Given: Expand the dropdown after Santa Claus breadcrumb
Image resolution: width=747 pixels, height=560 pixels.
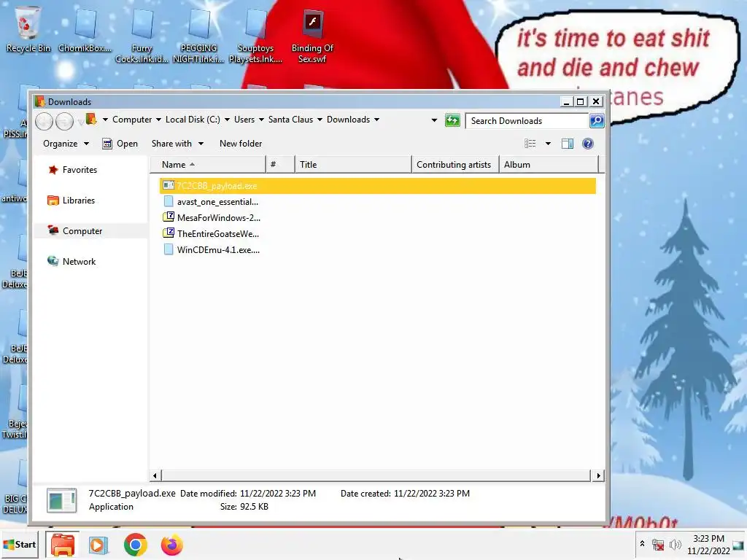Looking at the screenshot, I should (320, 120).
